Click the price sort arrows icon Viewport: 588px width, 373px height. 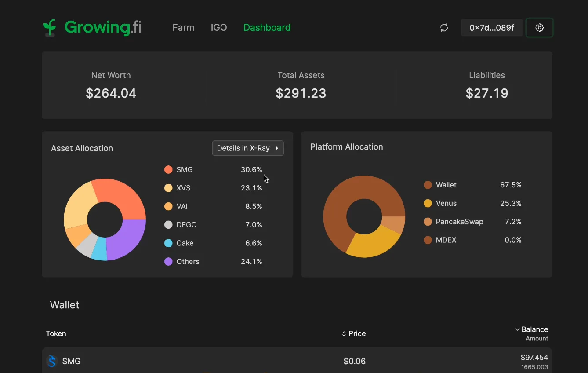pyautogui.click(x=344, y=334)
